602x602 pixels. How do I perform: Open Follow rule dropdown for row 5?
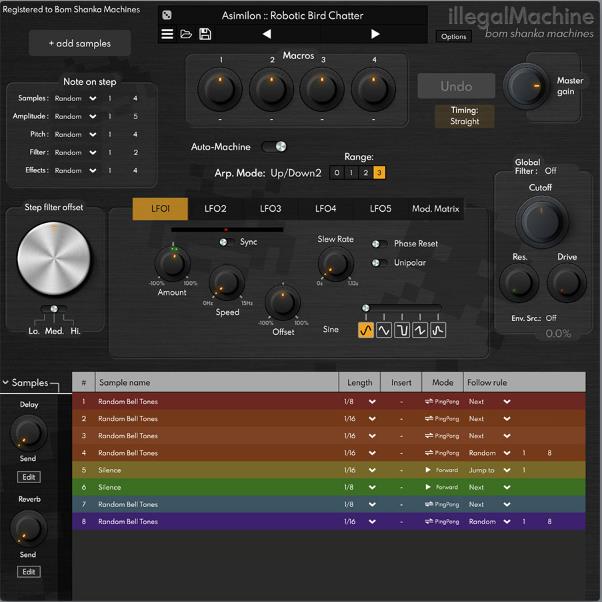point(507,470)
